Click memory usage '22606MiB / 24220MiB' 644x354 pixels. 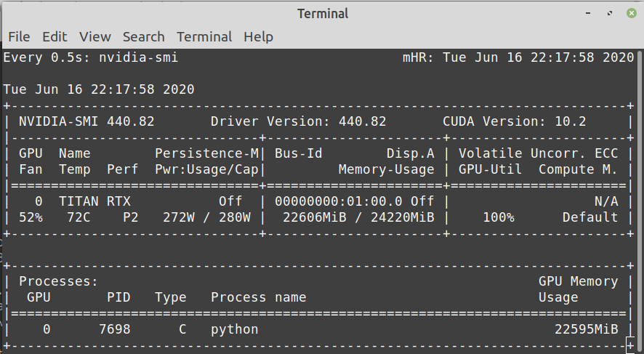pos(358,217)
